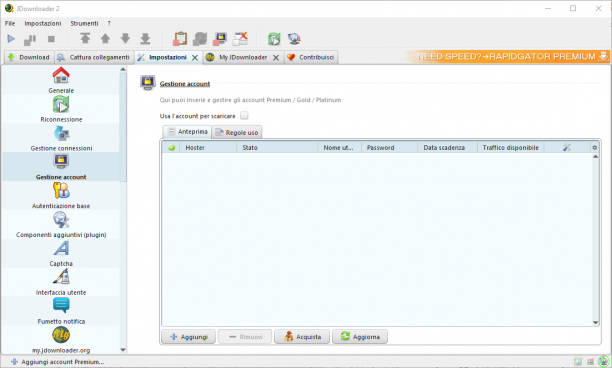Image resolution: width=612 pixels, height=368 pixels.
Task: Close the My JDownloader tab
Action: [276, 58]
